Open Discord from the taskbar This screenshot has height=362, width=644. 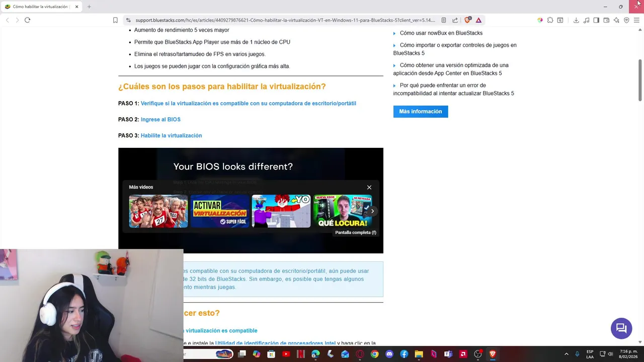click(x=389, y=354)
